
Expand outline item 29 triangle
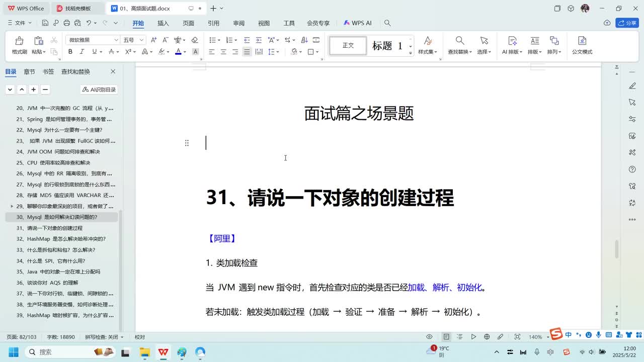[x=12, y=206]
